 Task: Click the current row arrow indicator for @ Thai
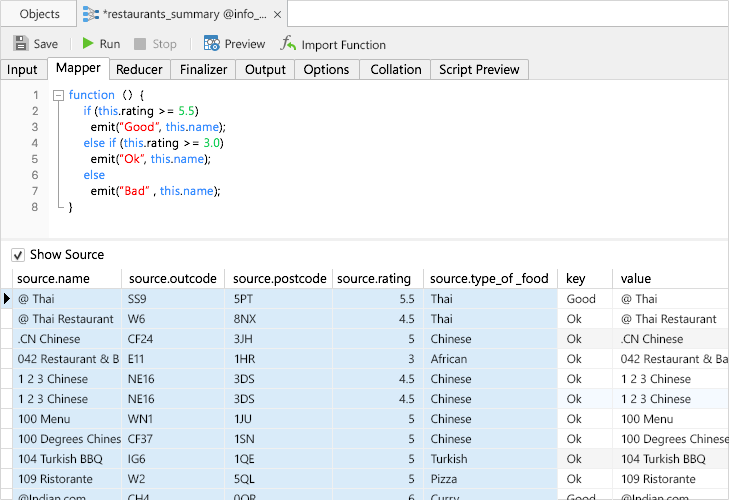(7, 299)
